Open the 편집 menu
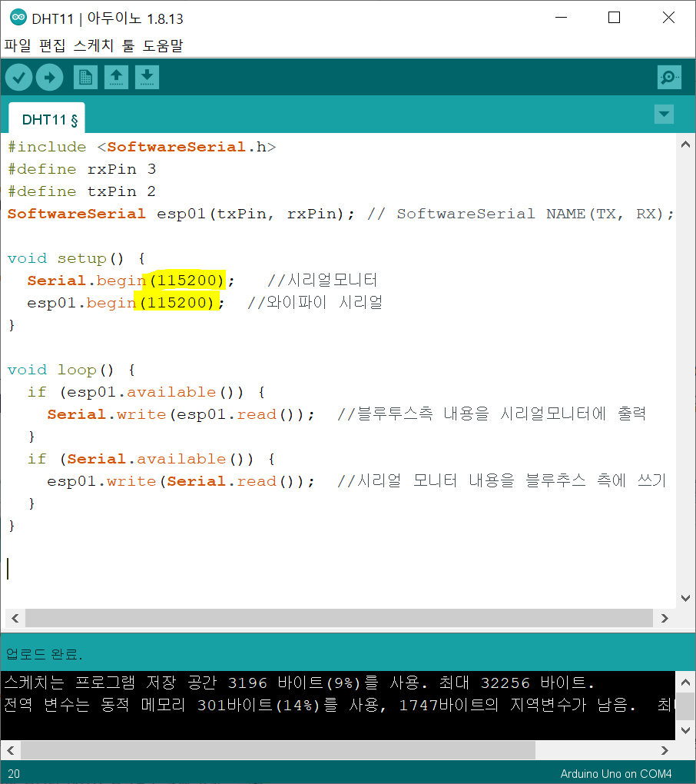The image size is (696, 784). [x=52, y=45]
